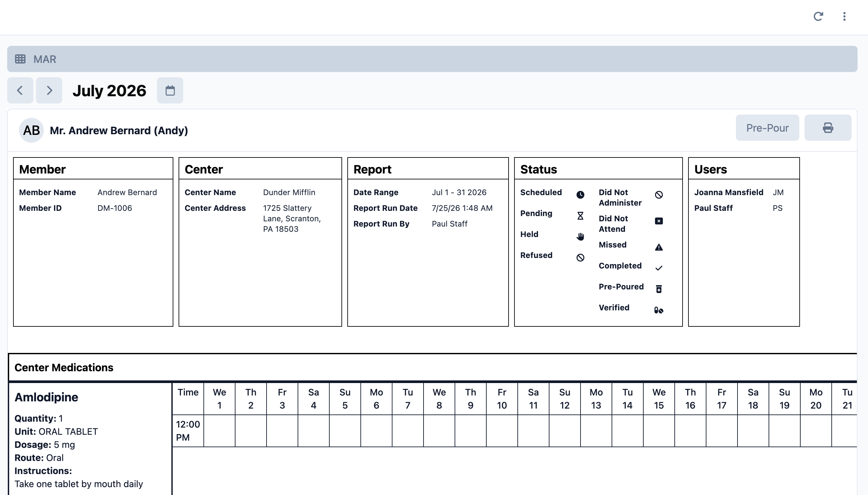The image size is (868, 495).
Task: Click the Verified pills icon
Action: [659, 310]
